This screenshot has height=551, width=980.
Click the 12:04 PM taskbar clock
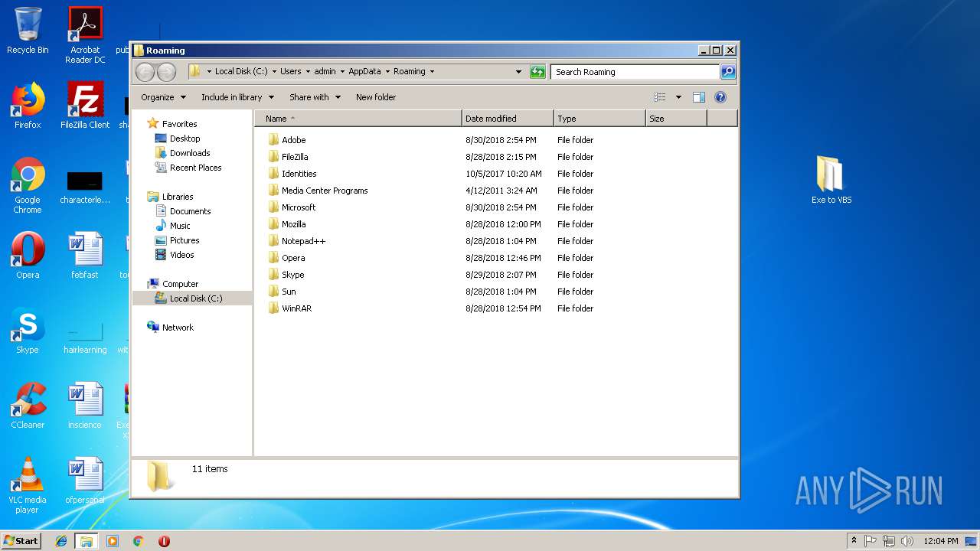tap(941, 541)
